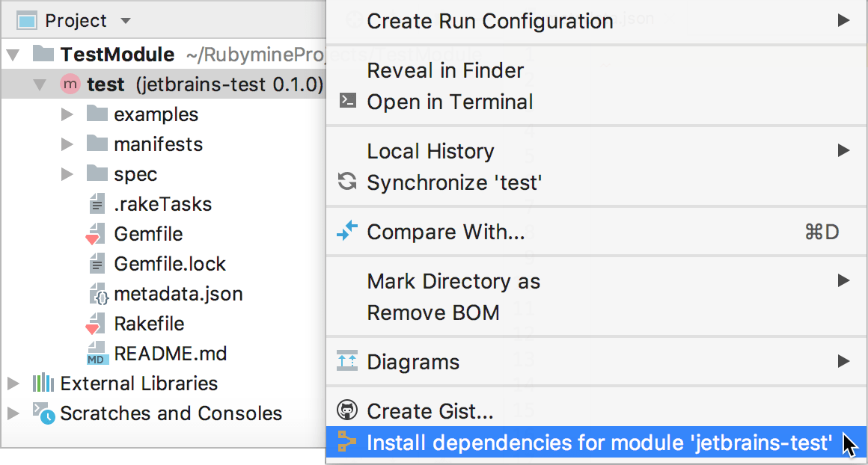This screenshot has height=465, width=868.
Task: Click the sync icon next to Synchronize 'test'
Action: pos(346,182)
